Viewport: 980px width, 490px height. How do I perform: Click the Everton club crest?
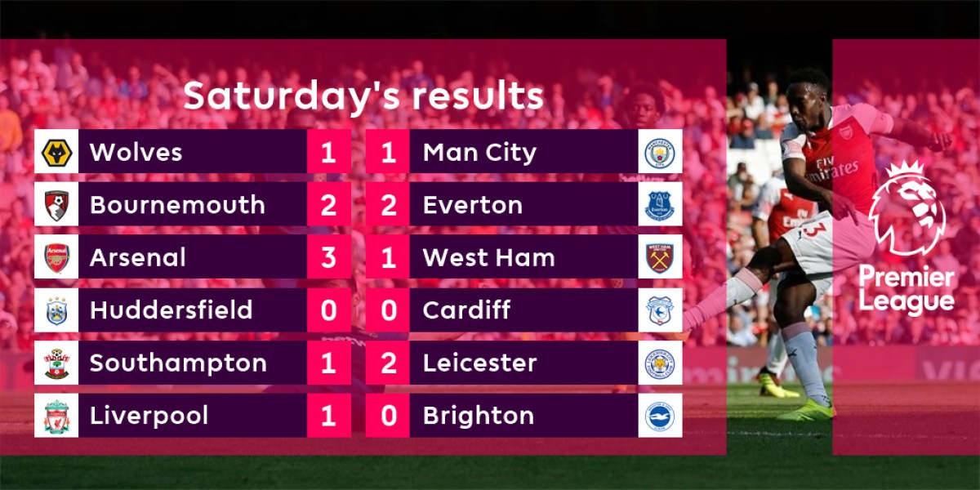[660, 205]
